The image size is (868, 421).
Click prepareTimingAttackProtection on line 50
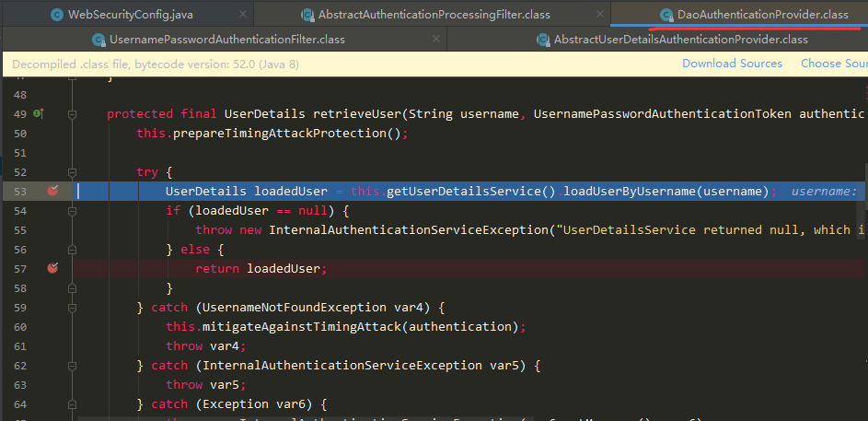(x=279, y=134)
